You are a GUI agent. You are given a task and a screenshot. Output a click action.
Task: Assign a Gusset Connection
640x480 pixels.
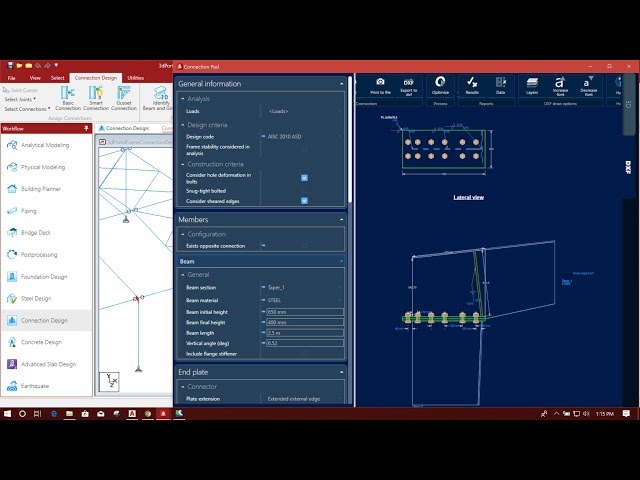pos(124,98)
